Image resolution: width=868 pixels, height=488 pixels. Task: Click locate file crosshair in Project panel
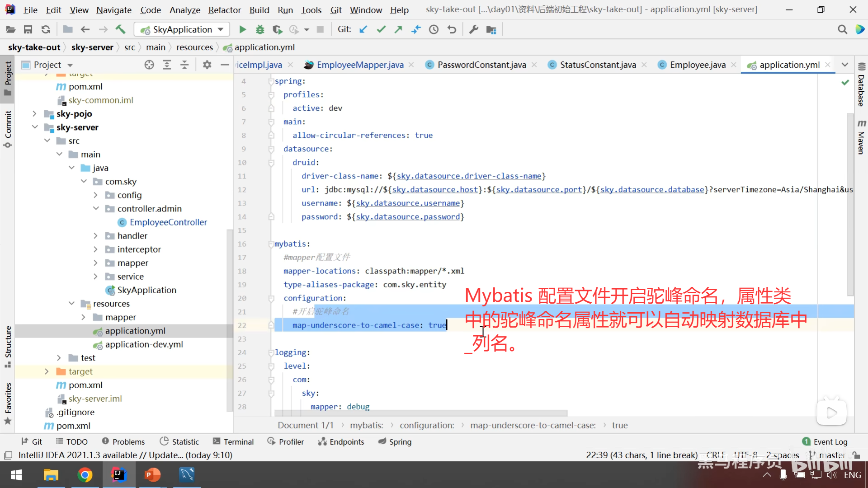(x=149, y=65)
